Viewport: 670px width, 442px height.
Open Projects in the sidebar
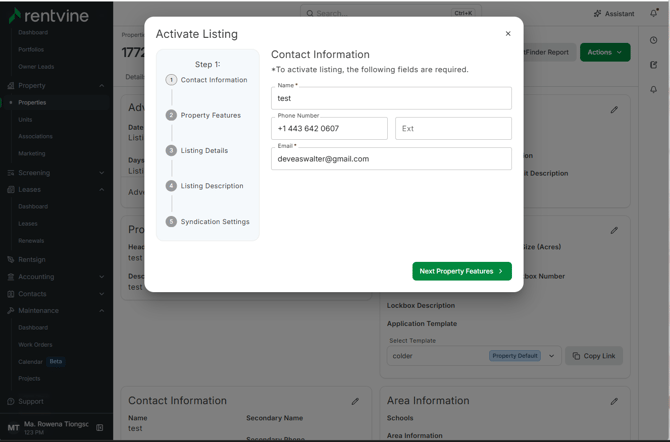click(x=29, y=378)
